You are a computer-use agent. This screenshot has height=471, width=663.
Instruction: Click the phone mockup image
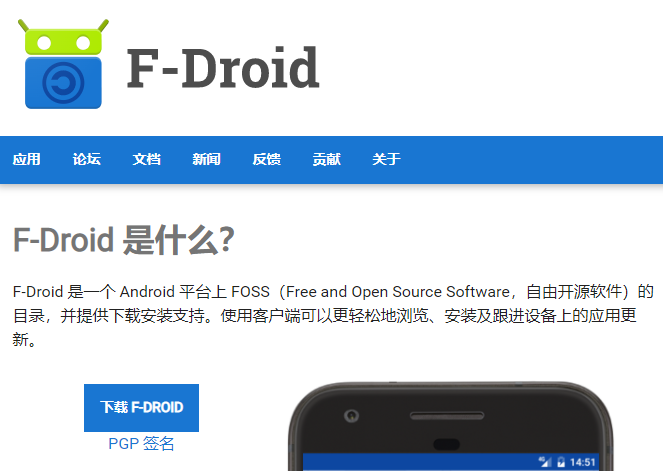click(451, 426)
